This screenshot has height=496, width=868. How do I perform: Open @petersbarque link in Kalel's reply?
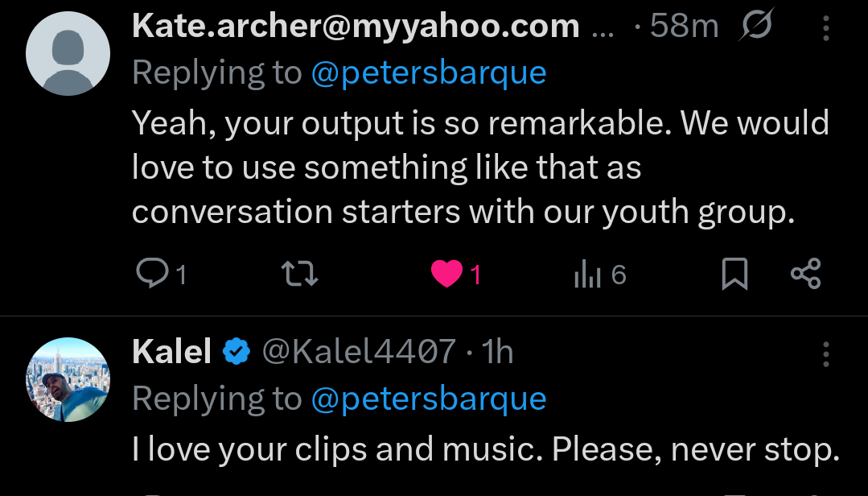tap(428, 399)
